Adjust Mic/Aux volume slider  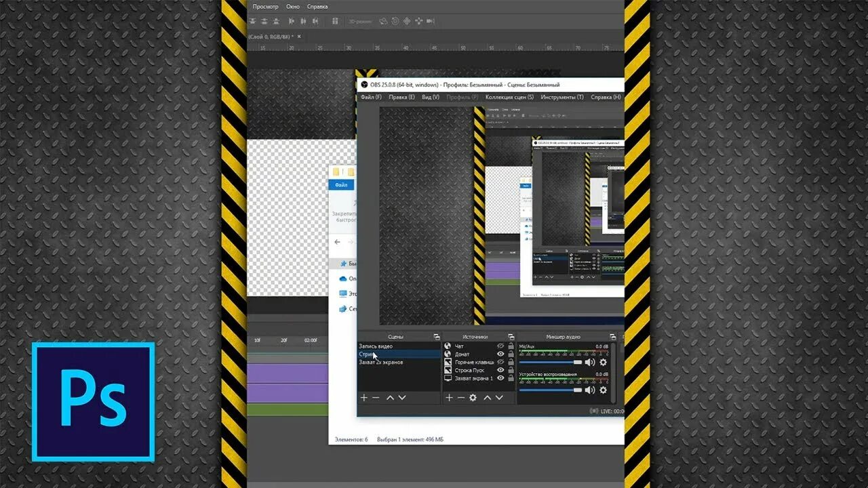(551, 363)
